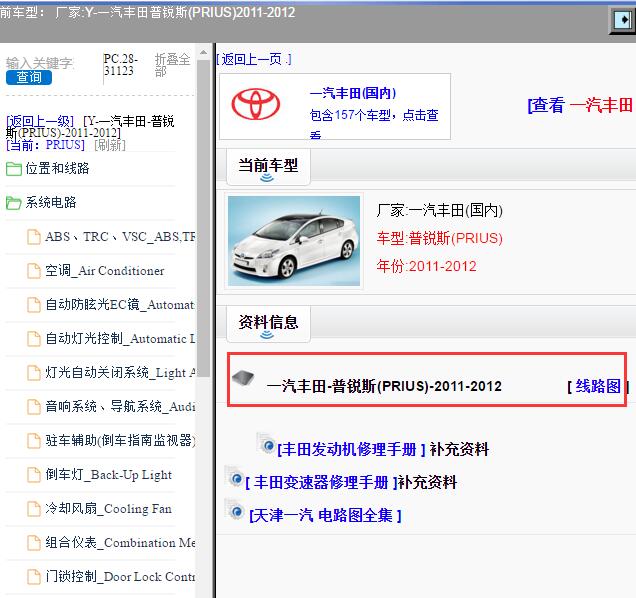Click the 查看 一汽丰田 link

pos(581,105)
